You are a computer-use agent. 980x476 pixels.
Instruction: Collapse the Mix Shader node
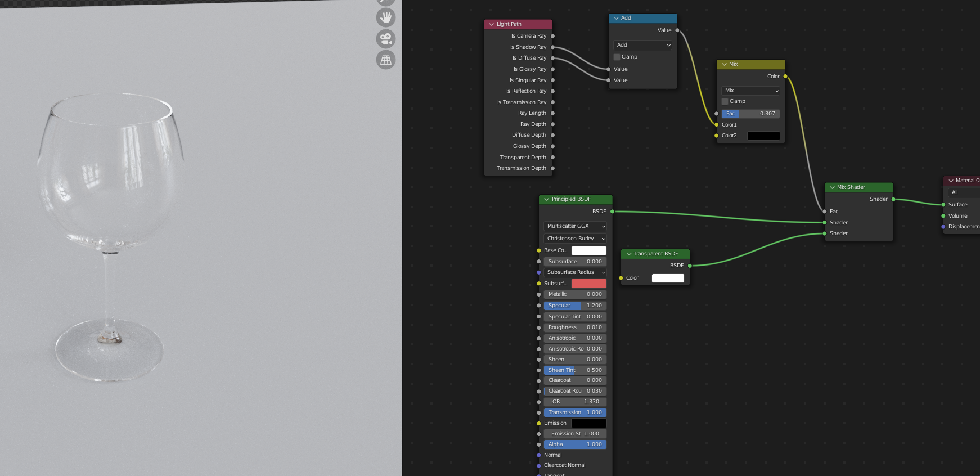click(833, 187)
